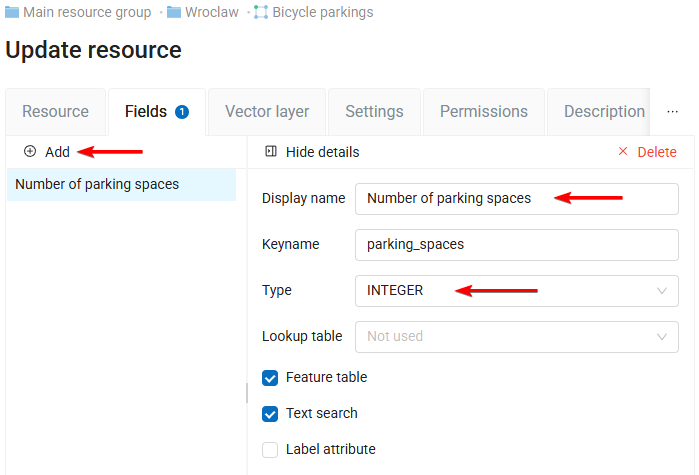
Task: Expand the Lookup table dropdown
Action: click(x=516, y=337)
